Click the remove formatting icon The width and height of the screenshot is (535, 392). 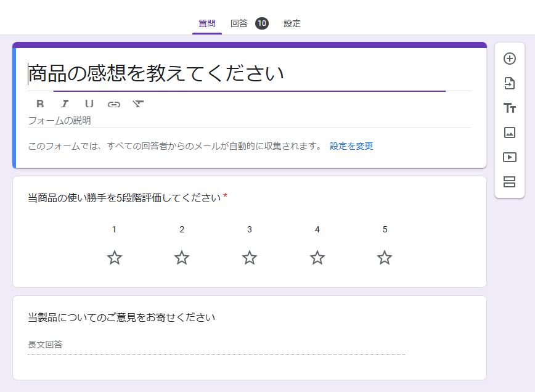tap(138, 104)
